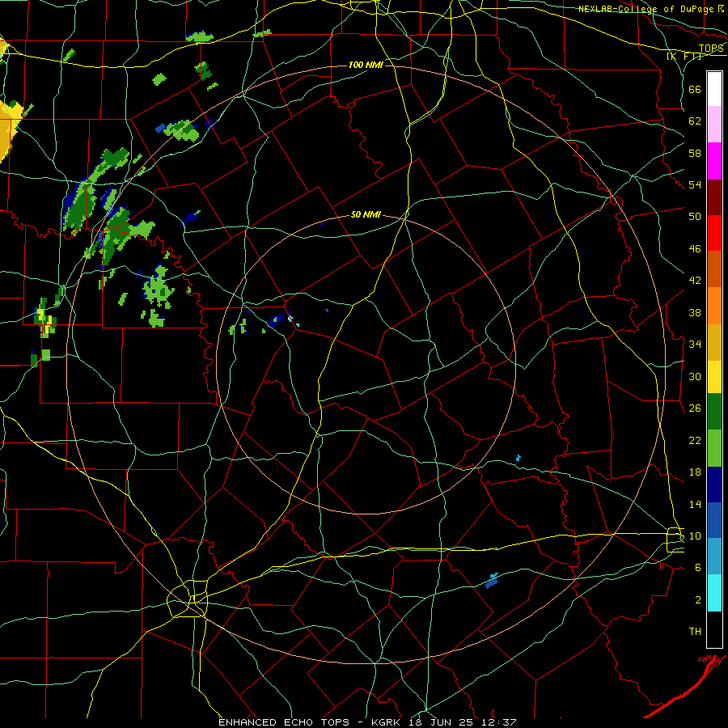This screenshot has width=728, height=728.
Task: Click the navy blue swatch in the scale
Action: 714,485
